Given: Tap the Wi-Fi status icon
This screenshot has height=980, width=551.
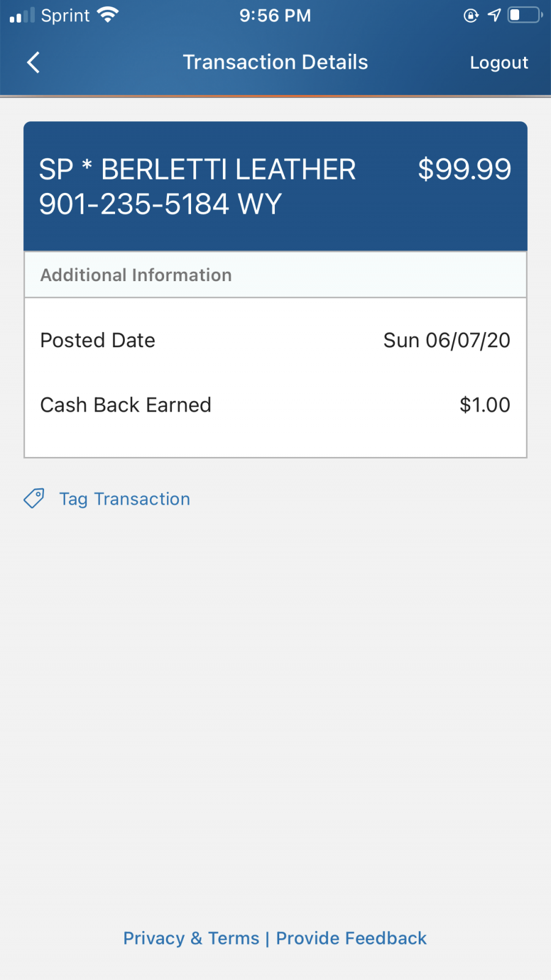Looking at the screenshot, I should point(108,15).
